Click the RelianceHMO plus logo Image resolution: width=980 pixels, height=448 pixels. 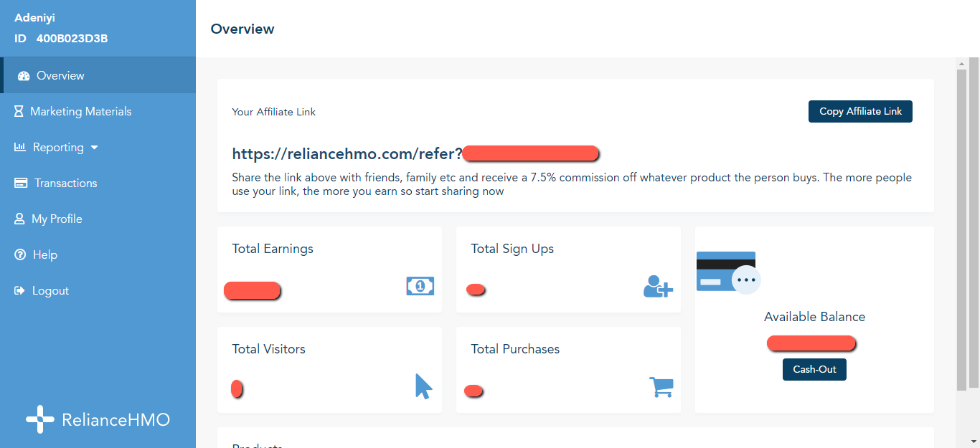click(x=39, y=419)
